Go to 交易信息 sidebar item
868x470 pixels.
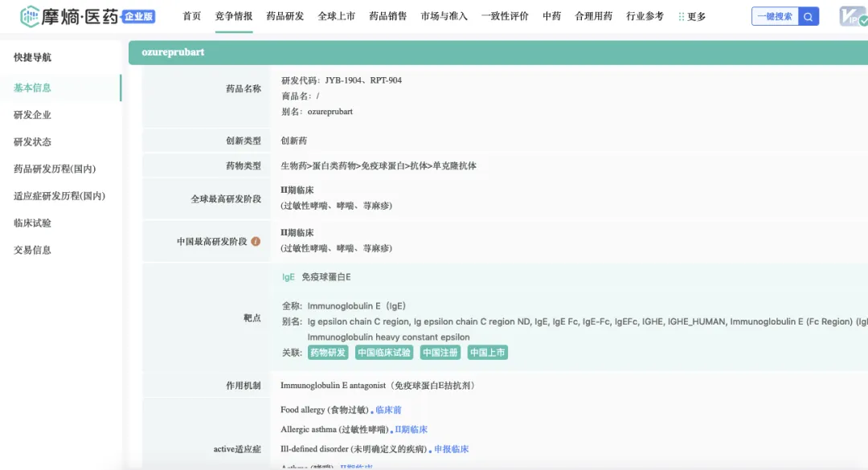pos(32,250)
